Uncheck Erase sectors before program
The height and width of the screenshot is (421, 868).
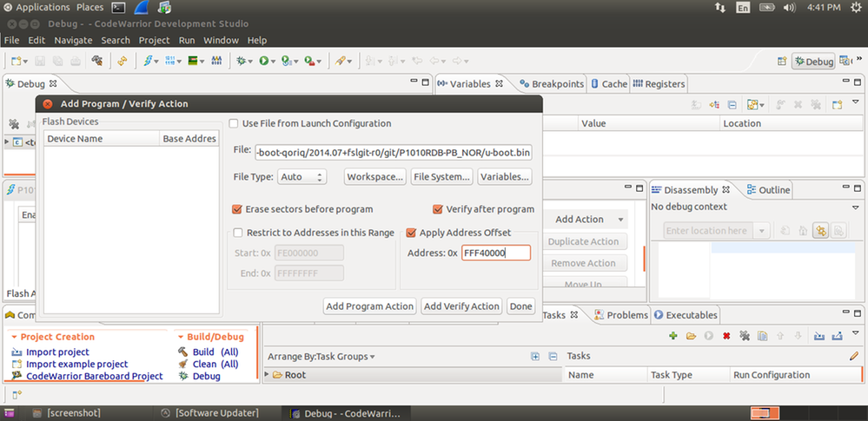[237, 209]
